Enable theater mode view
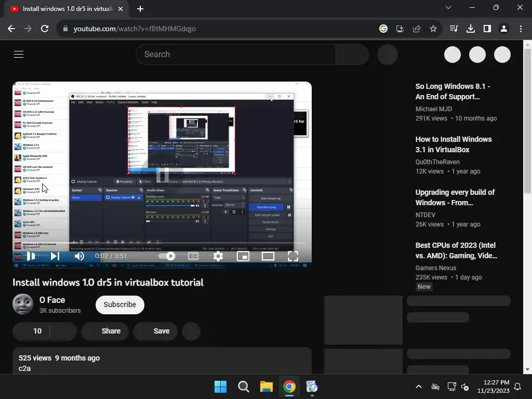Viewport: 532px width, 399px height. pyautogui.click(x=268, y=256)
